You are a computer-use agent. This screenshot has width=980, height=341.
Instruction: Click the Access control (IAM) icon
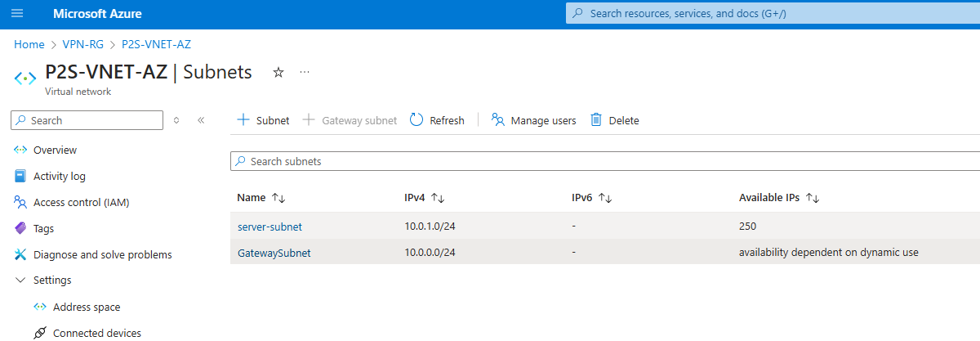coord(20,202)
